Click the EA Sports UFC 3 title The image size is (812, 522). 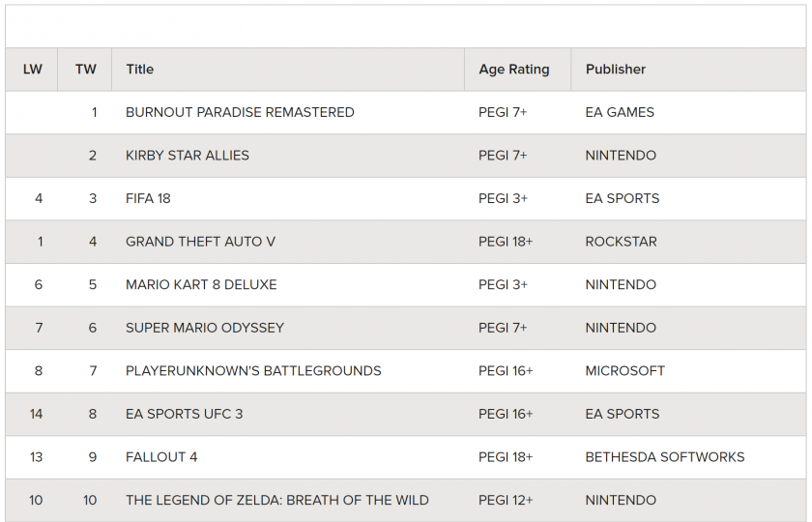point(185,414)
